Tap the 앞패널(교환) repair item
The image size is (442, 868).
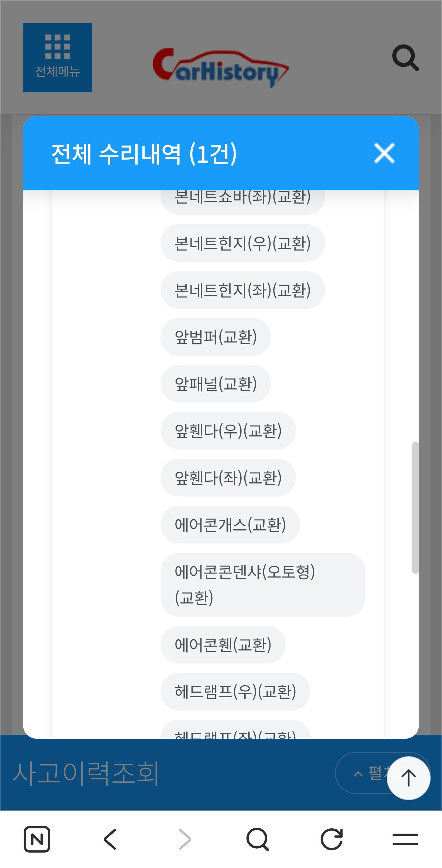coord(215,384)
